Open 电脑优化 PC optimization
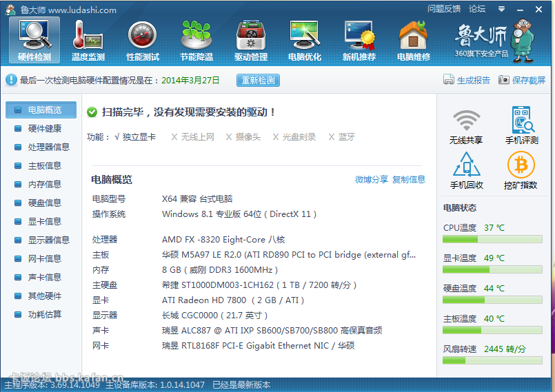This screenshot has height=392, width=555. point(305,40)
